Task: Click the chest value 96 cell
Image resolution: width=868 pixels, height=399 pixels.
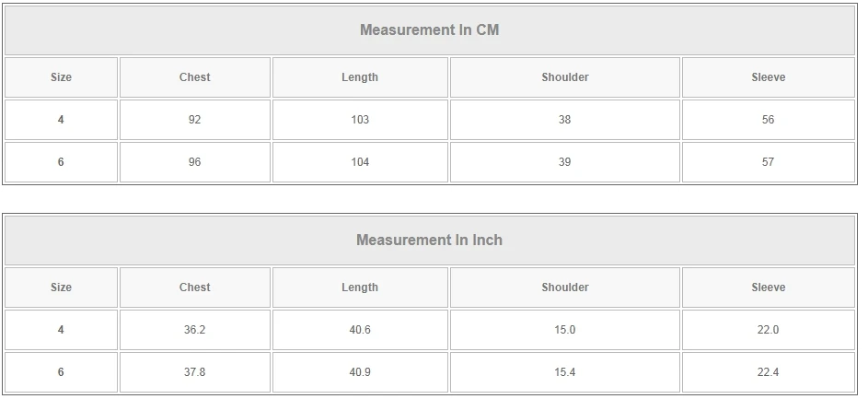Action: tap(194, 162)
